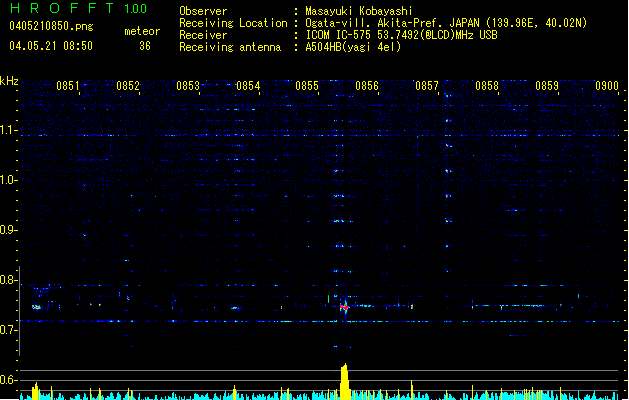Image resolution: width=629 pixels, height=400 pixels.
Task: Click the 0.9 kHz frequency label
Action: [8, 230]
